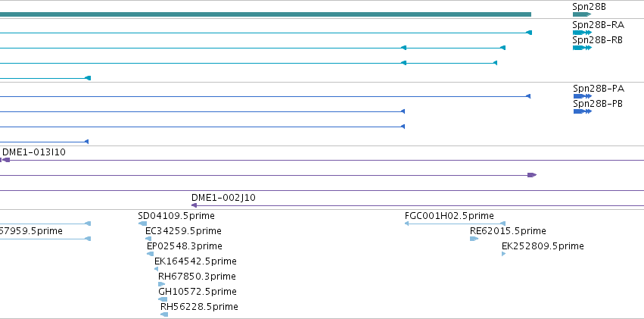Click the Spn28B gene label
This screenshot has width=644, height=319.
pyautogui.click(x=589, y=7)
